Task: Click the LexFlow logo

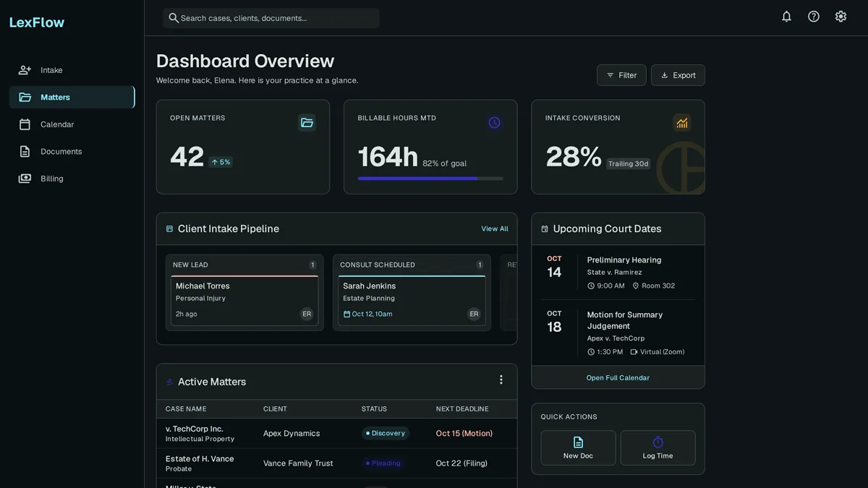Action: click(x=37, y=22)
